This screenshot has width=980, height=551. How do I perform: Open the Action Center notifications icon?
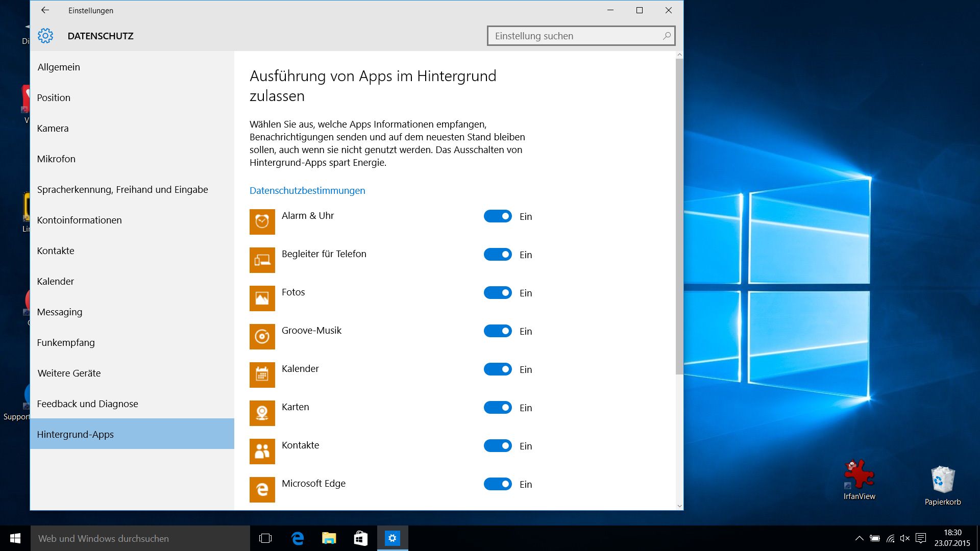coord(921,538)
